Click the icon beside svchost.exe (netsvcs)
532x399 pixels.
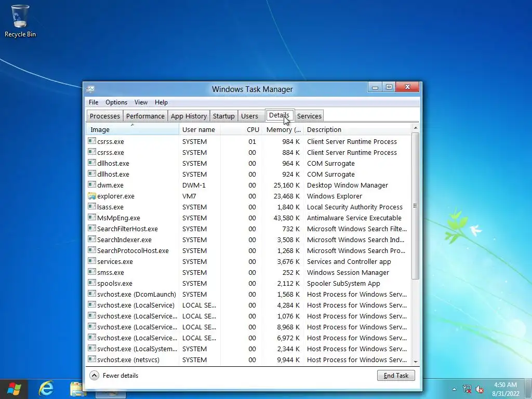[x=91, y=360]
